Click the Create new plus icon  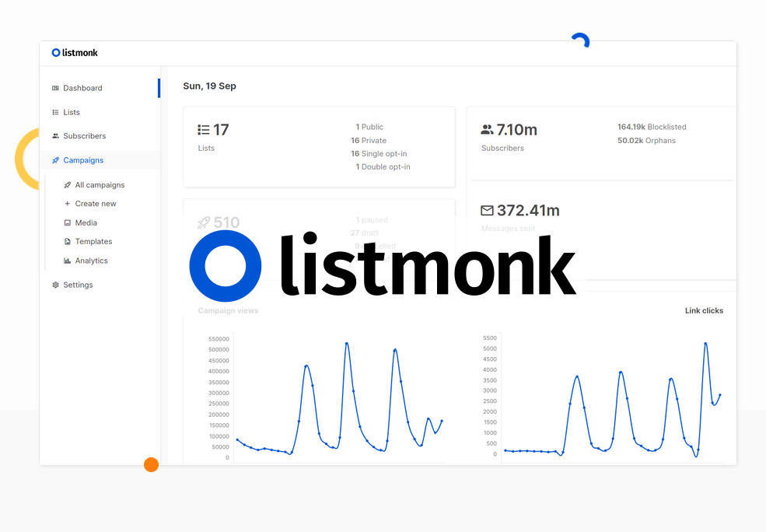coord(68,204)
